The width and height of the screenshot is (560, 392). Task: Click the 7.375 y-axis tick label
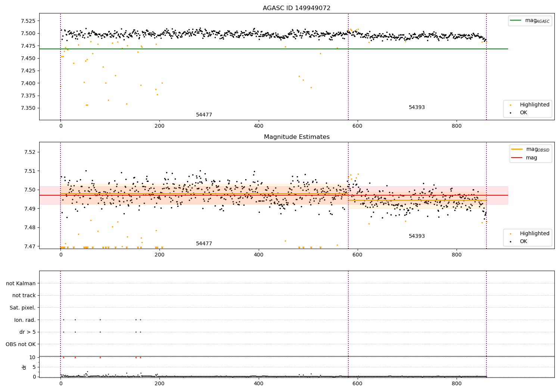(x=28, y=96)
